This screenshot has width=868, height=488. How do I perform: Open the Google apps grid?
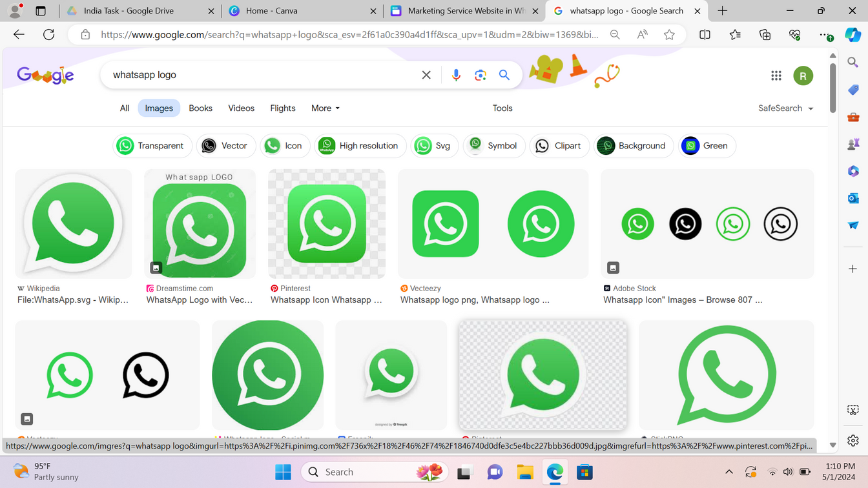point(776,76)
